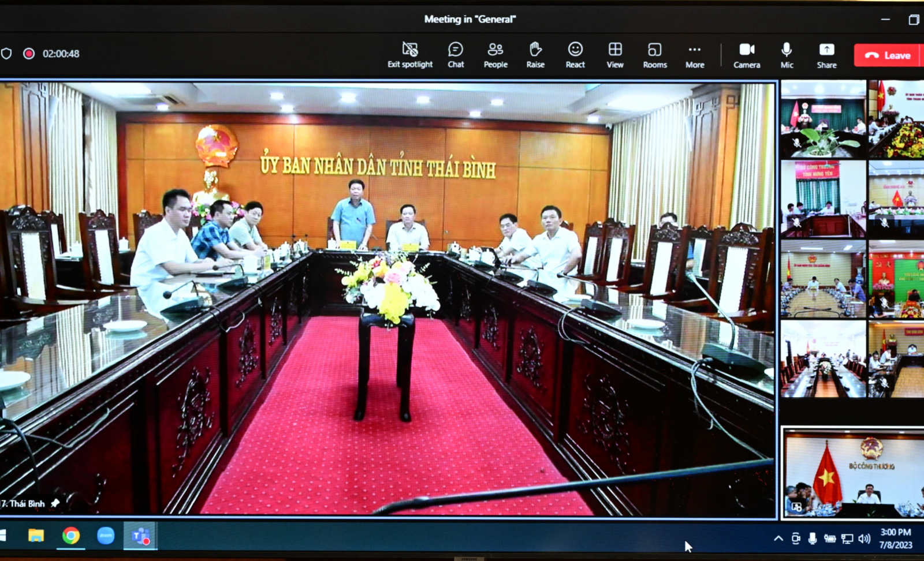The image size is (924, 561).
Task: Click the taskbar volume speaker icon
Action: tap(865, 538)
